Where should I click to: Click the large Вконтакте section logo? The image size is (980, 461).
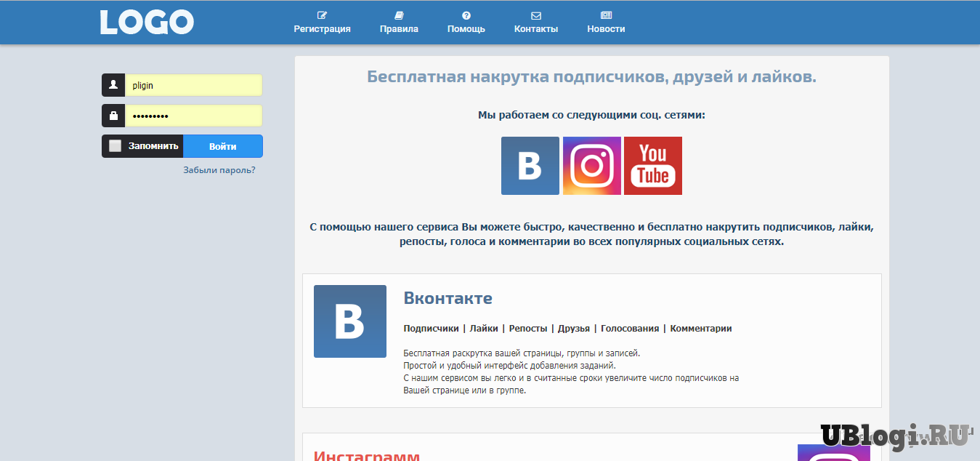coord(349,321)
